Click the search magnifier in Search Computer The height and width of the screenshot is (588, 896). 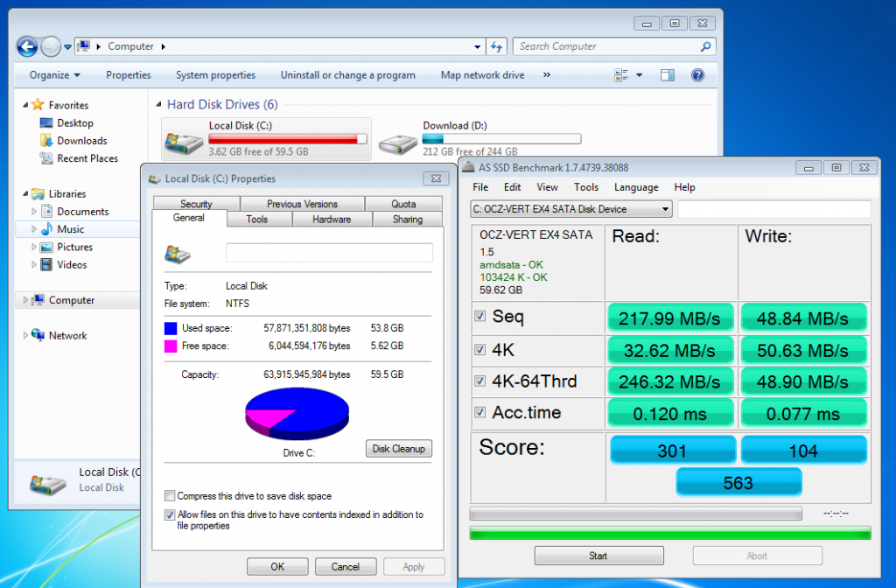(705, 46)
